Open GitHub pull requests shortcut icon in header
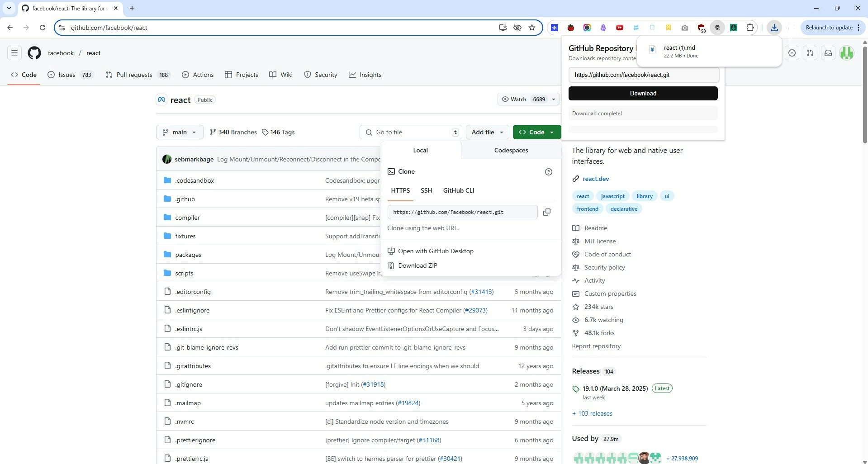Viewport: 868px width, 464px height. point(810,53)
